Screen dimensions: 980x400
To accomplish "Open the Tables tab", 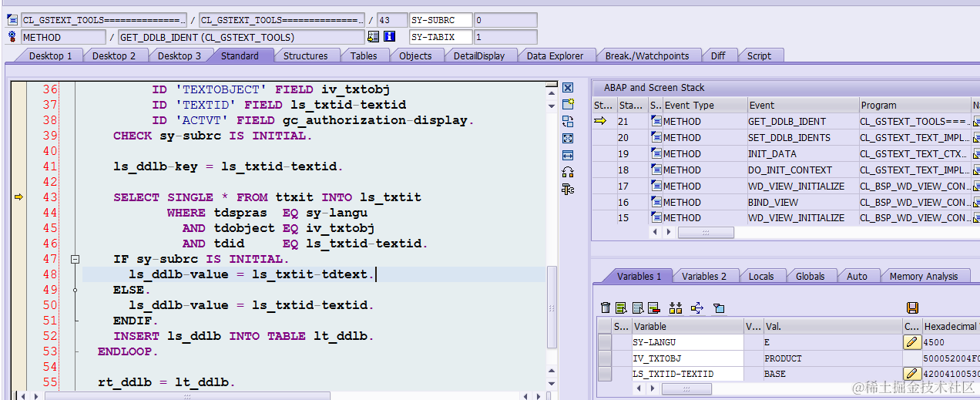I will point(364,55).
